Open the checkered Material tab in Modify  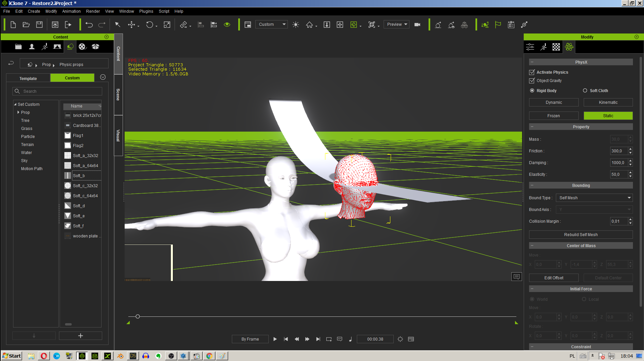(556, 47)
